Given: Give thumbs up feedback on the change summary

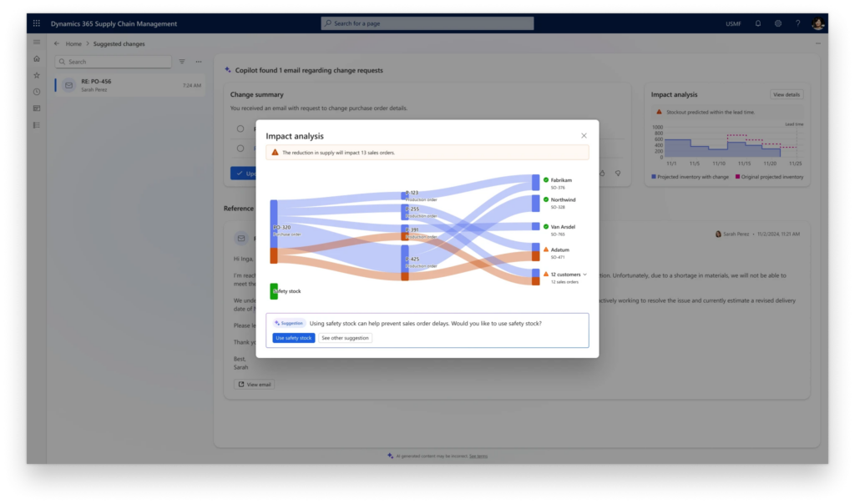Looking at the screenshot, I should 602,174.
